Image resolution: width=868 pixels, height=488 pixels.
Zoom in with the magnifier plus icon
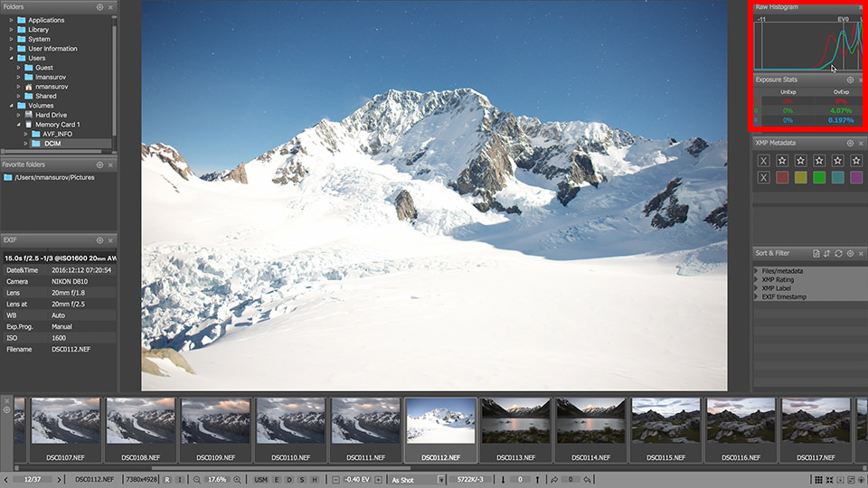click(x=237, y=480)
